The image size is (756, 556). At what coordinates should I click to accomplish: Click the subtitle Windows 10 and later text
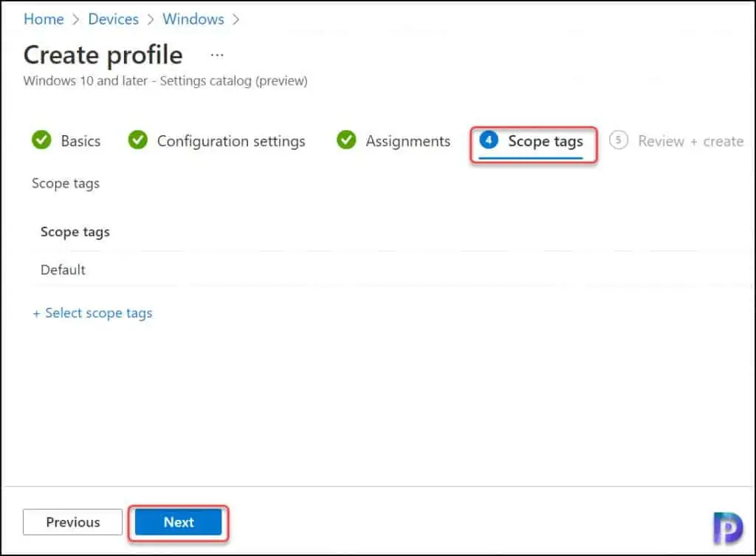tap(165, 80)
